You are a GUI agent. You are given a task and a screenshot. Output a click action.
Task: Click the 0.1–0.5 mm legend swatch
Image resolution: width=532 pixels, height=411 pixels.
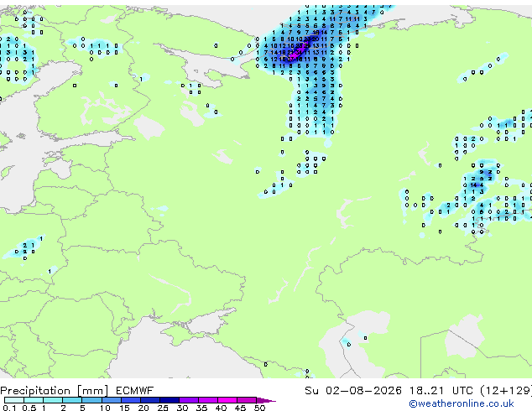[x=14, y=400]
